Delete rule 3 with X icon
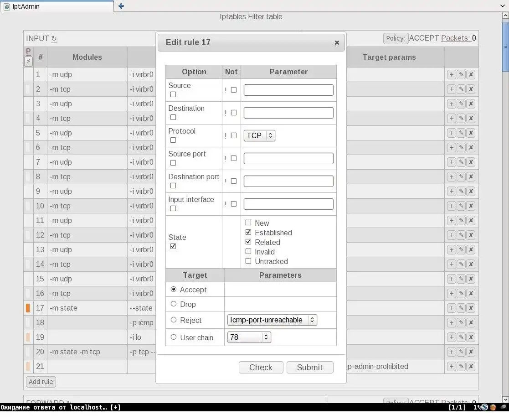509x420 pixels. (471, 104)
